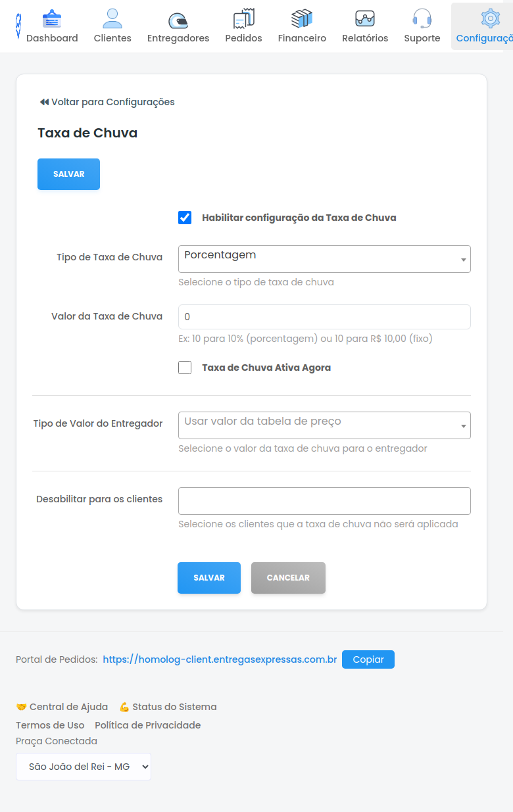Viewport: 513px width, 812px height.
Task: Open the Praça Conectada city selector
Action: pos(84,767)
